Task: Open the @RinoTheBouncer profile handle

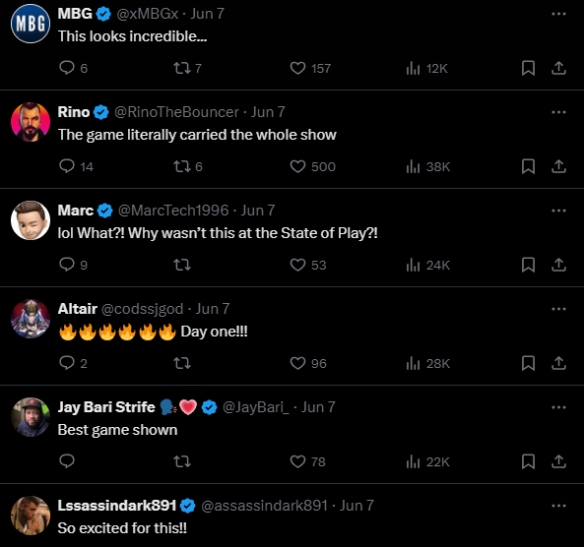Action: (176, 112)
